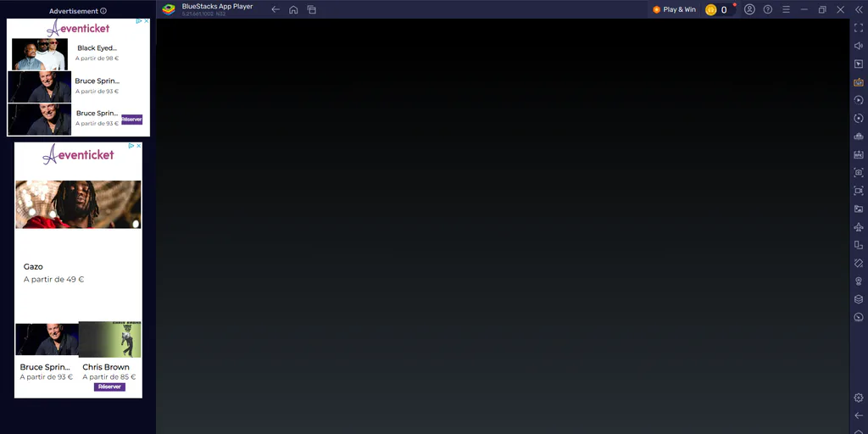Click the 'A partir de 85 €' price
Viewport: 868px width, 434px height.
point(109,377)
